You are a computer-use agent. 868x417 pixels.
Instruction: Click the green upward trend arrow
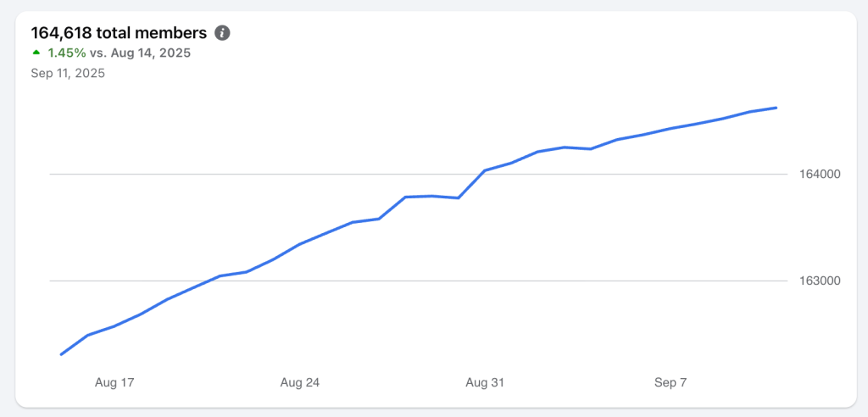coord(36,53)
